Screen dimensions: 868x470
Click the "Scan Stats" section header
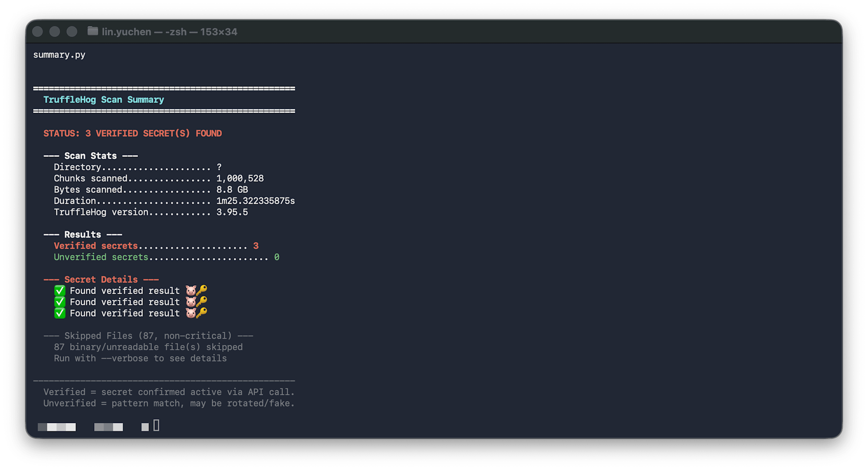tap(91, 156)
